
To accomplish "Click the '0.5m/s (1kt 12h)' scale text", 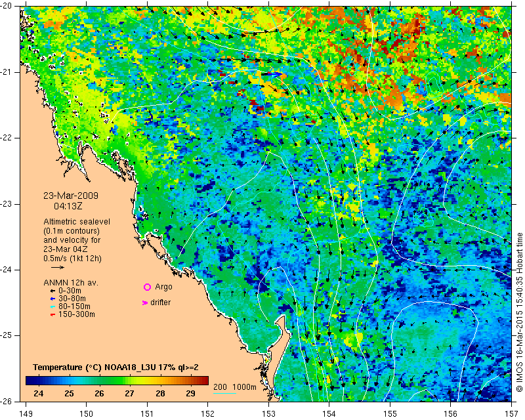I will [72, 259].
